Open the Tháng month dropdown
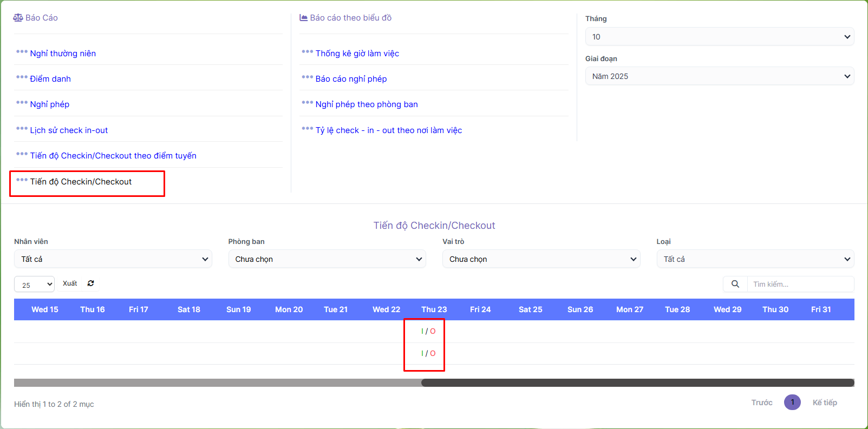868x429 pixels. point(719,37)
